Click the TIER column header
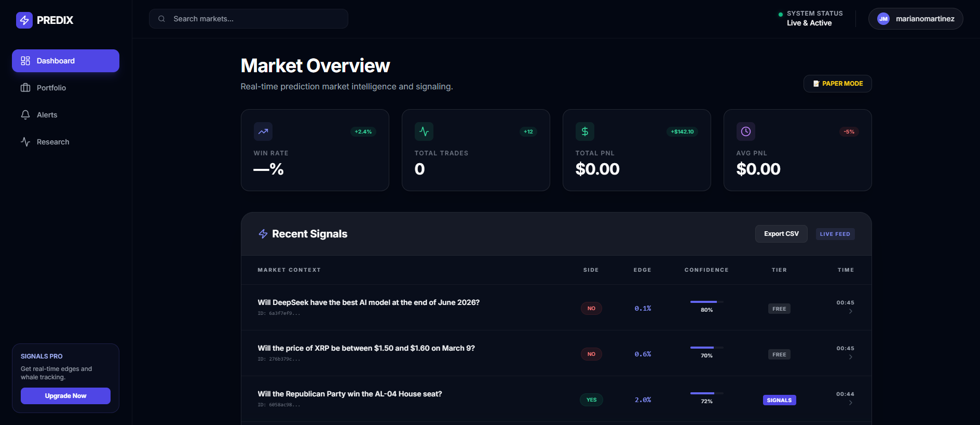 [779, 270]
